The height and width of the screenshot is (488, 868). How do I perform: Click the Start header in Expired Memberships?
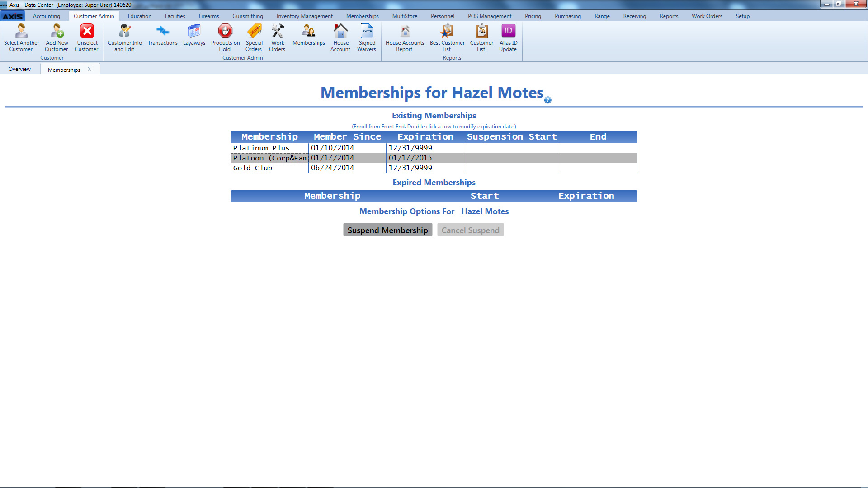485,196
